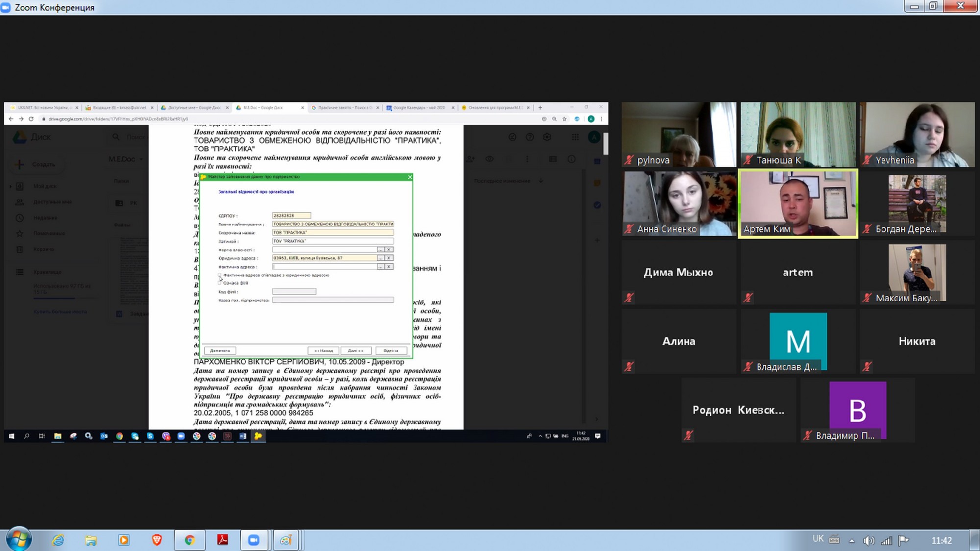Open the Windows Start orb
980x551 pixels.
click(x=19, y=539)
